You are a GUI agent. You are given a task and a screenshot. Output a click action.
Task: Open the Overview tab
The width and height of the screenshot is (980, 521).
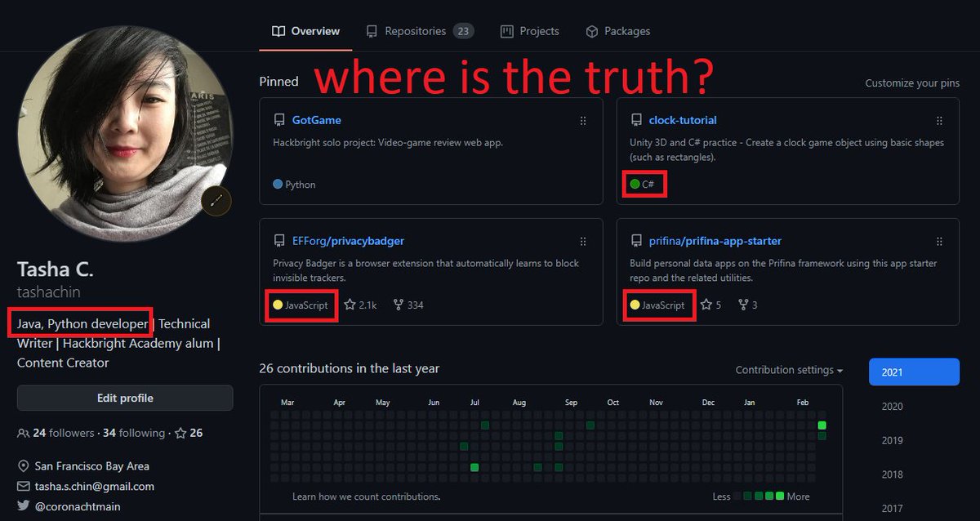pyautogui.click(x=305, y=31)
